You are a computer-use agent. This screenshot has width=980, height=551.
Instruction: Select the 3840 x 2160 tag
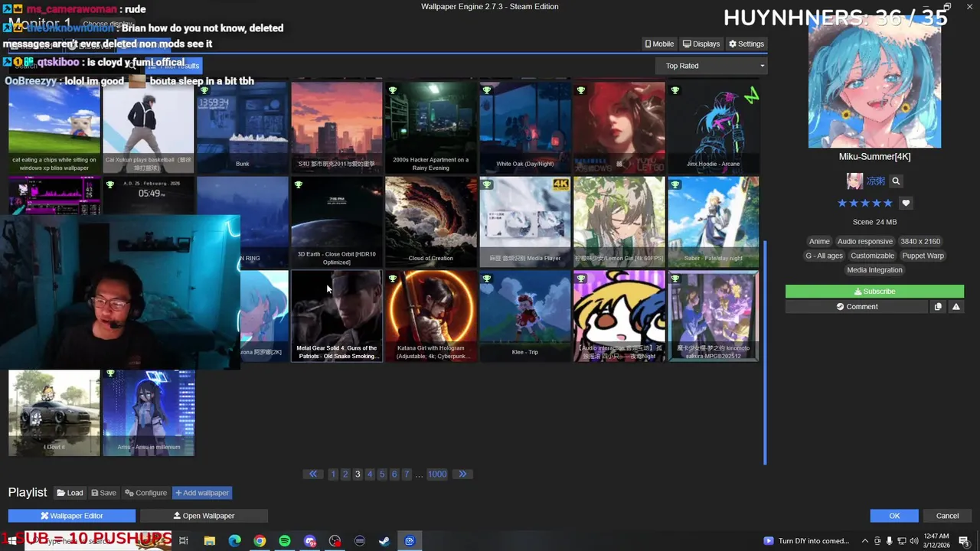pos(920,241)
